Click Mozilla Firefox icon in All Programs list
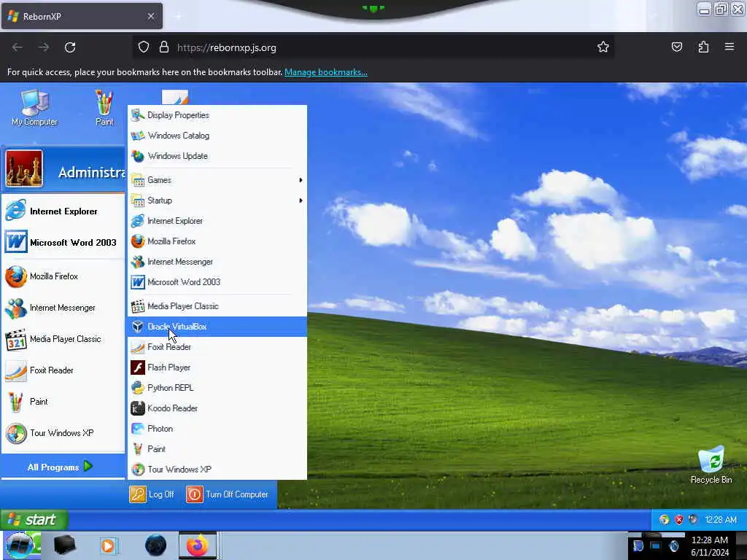The width and height of the screenshot is (747, 560). 138,241
